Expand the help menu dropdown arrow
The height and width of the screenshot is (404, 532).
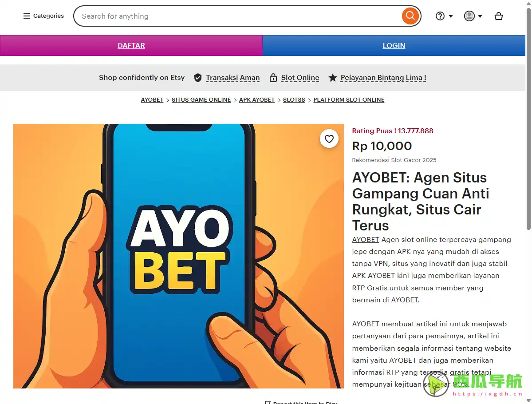point(450,16)
